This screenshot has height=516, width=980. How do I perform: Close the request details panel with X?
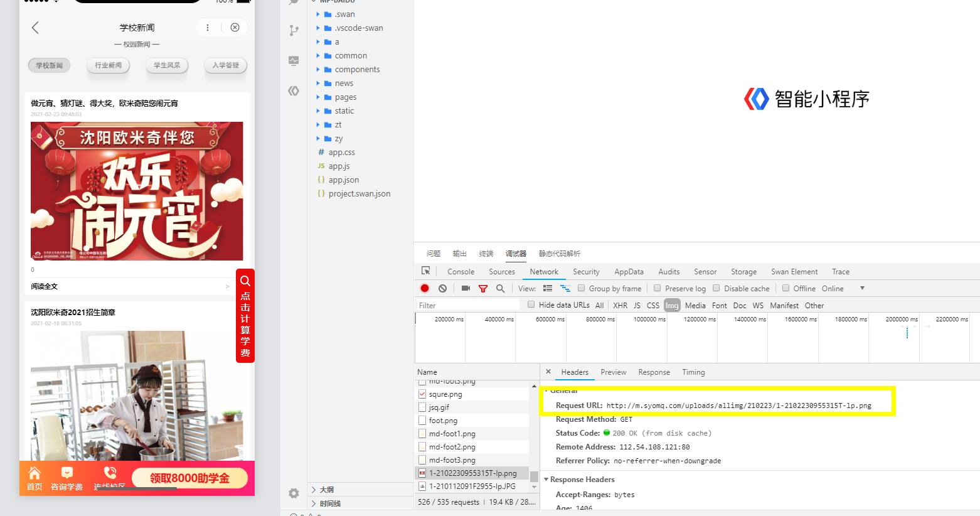click(548, 372)
